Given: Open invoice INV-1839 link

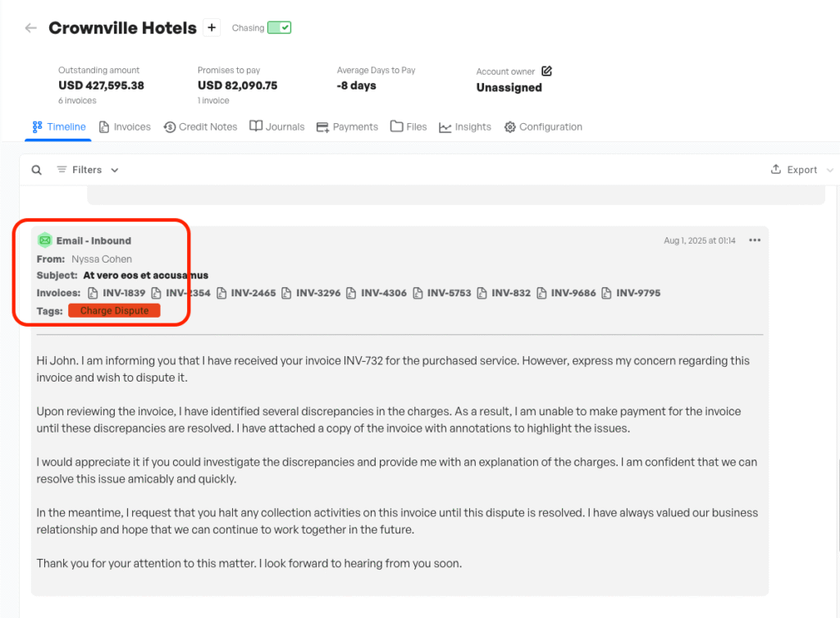Looking at the screenshot, I should pos(116,293).
